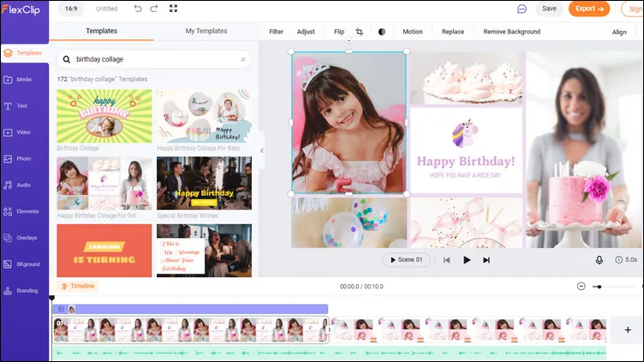Open the chat feedback icon

(522, 9)
